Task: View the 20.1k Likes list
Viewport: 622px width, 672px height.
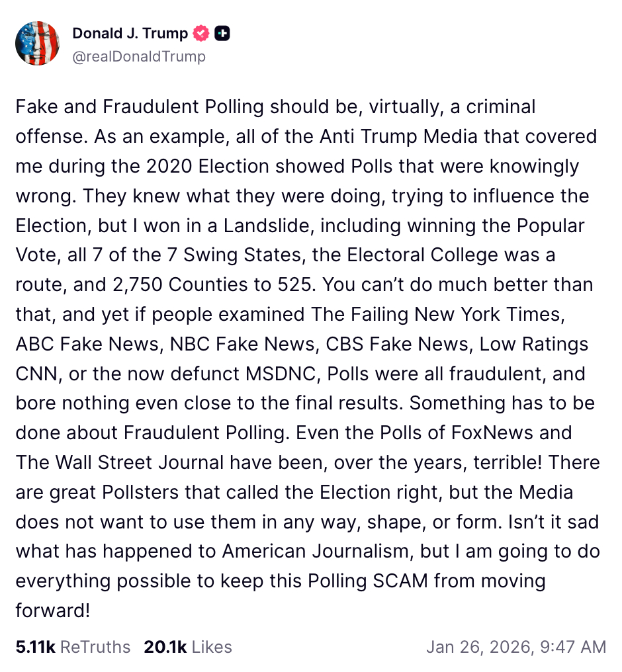Action: pos(187,646)
